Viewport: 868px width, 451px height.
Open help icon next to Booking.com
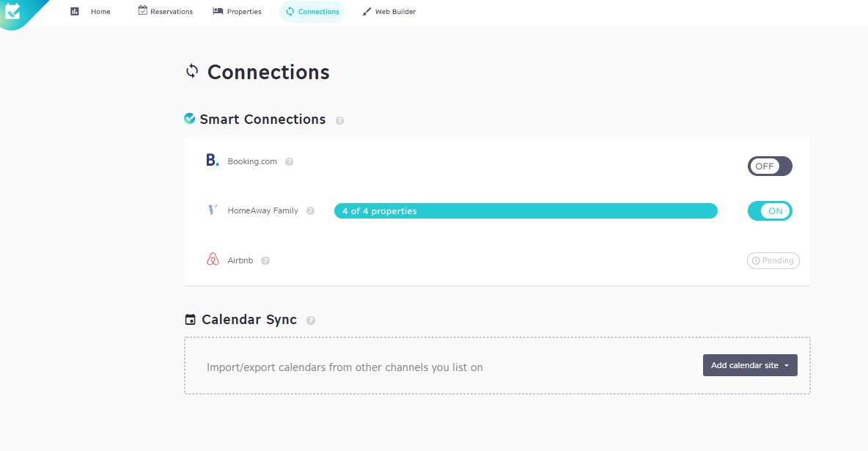pos(289,162)
